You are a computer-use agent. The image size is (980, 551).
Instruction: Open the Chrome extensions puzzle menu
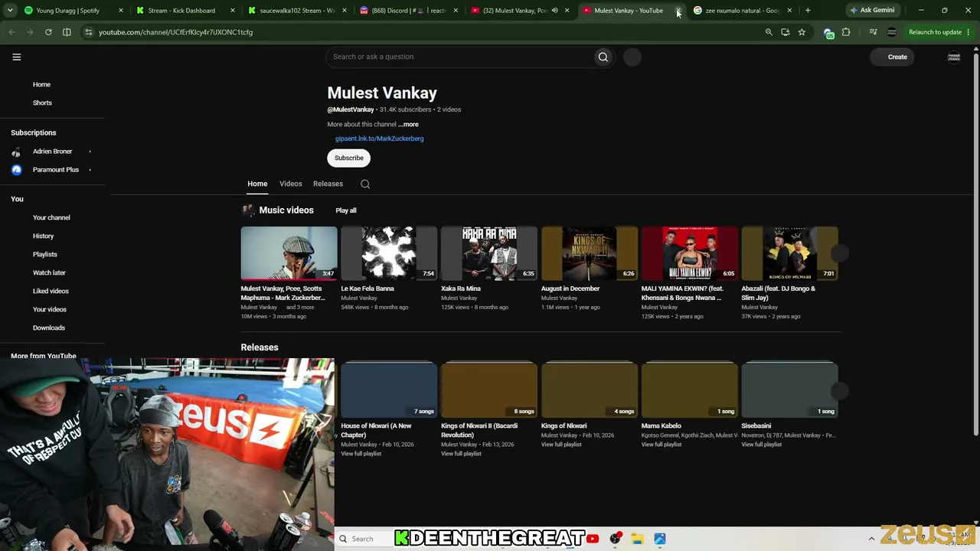pyautogui.click(x=846, y=32)
